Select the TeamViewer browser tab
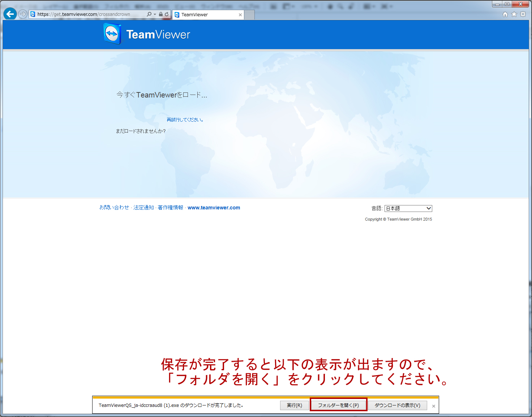The height and width of the screenshot is (417, 532). click(208, 15)
